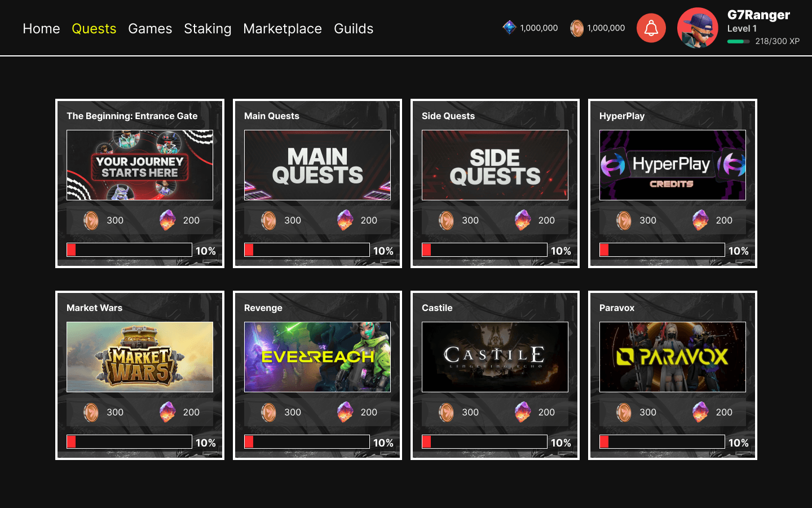This screenshot has width=812, height=508.
Task: Click the crystal icon on Side Quests card
Action: tap(523, 220)
